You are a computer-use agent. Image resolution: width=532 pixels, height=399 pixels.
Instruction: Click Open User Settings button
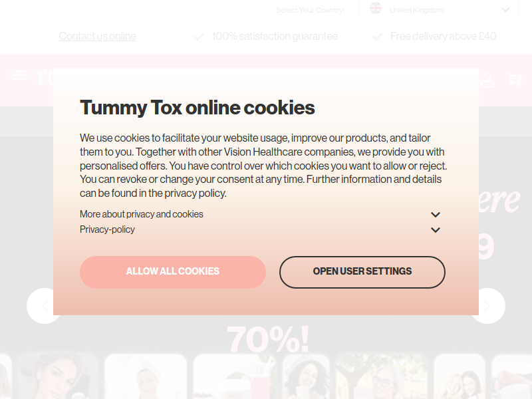[x=362, y=272]
